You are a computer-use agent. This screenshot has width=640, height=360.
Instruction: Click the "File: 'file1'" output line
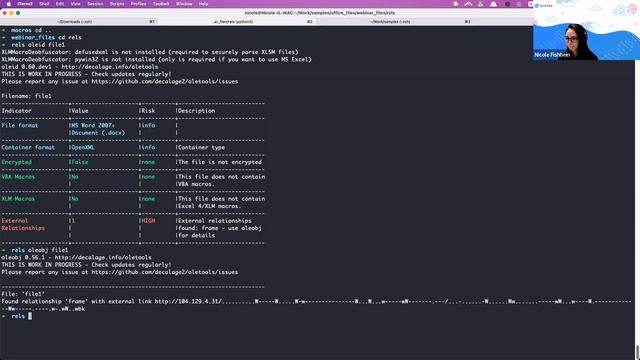23,294
